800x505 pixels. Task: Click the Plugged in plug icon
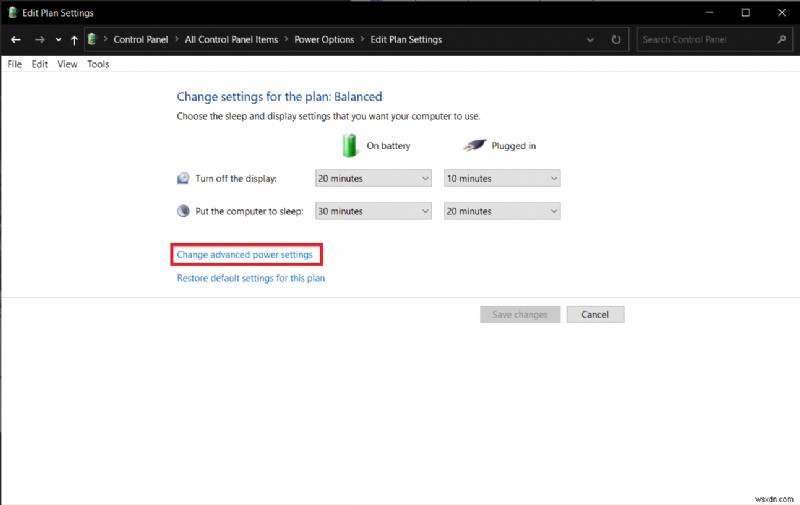coord(474,145)
